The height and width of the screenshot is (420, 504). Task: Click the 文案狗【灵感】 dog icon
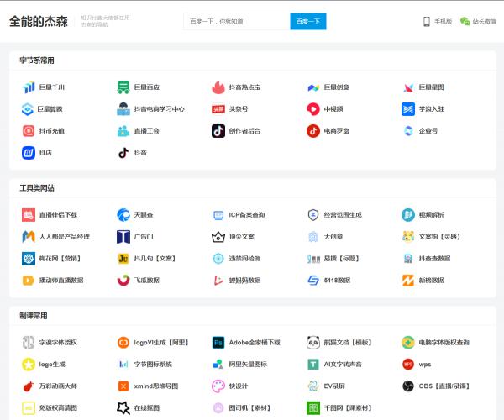[408, 237]
